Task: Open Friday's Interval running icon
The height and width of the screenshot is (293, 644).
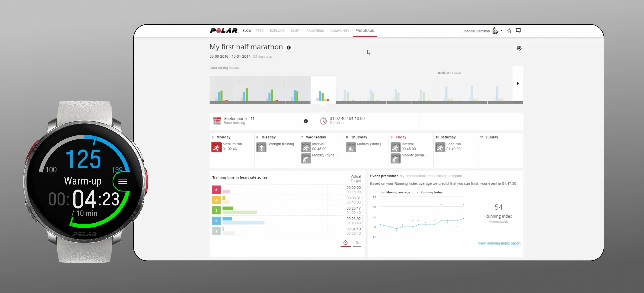Action: (396, 147)
